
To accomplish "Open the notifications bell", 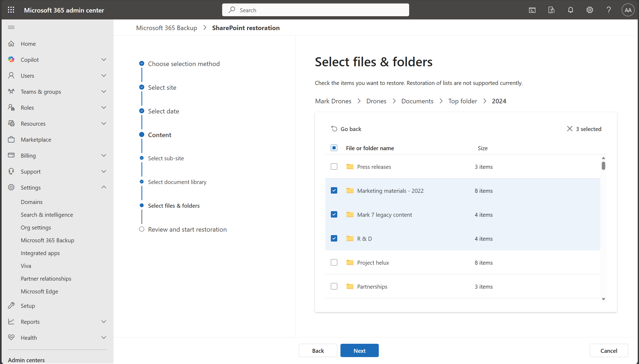I will pos(570,10).
